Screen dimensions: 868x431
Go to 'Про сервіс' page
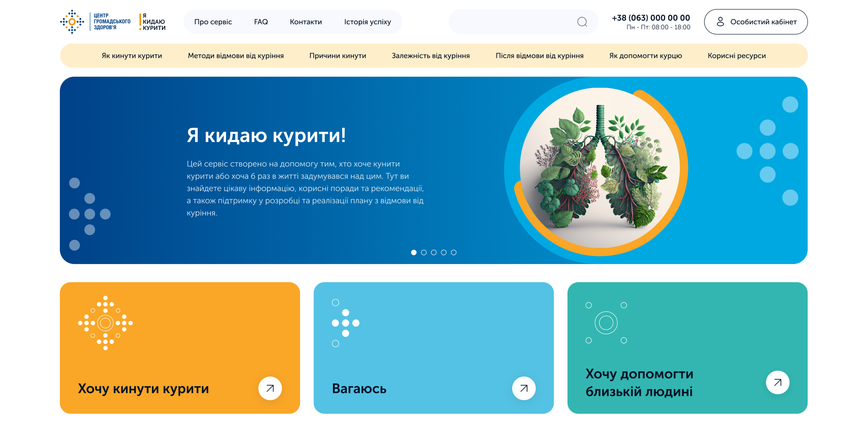[213, 22]
